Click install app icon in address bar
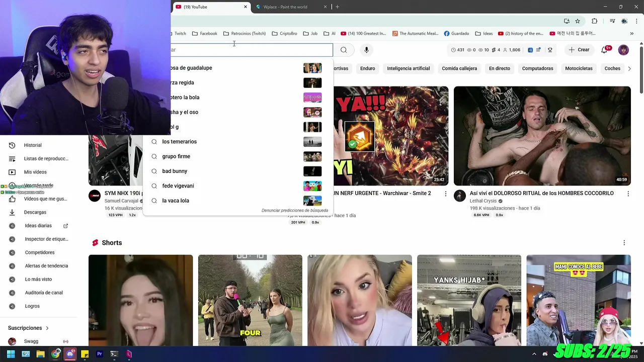Image resolution: width=644 pixels, height=362 pixels. click(567, 21)
